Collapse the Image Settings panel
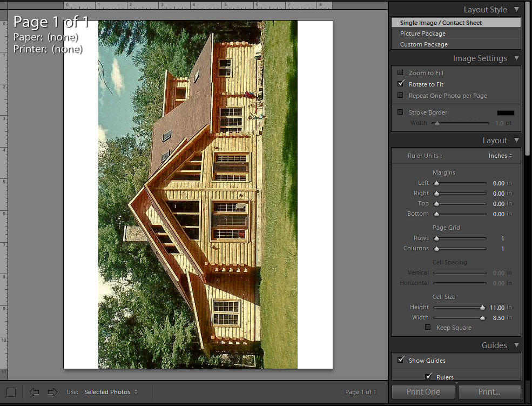 coord(516,58)
